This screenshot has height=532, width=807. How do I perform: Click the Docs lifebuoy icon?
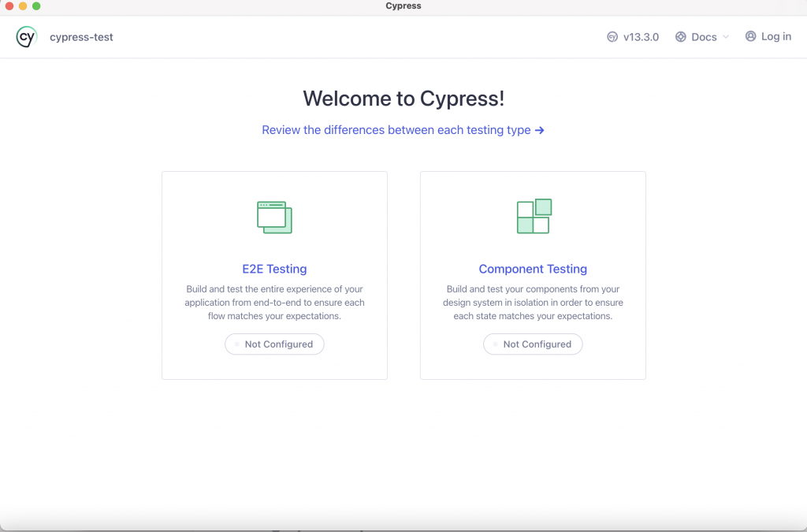680,37
